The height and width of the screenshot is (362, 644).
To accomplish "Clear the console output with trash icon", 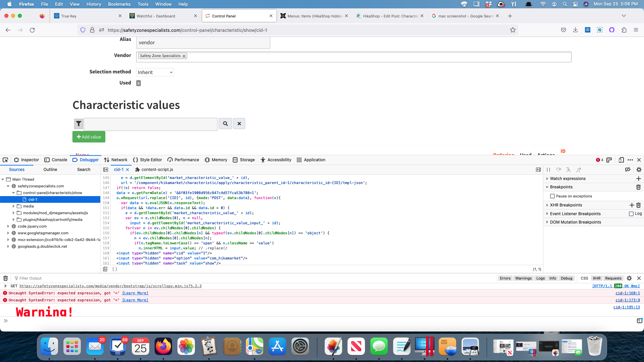I will (5, 278).
